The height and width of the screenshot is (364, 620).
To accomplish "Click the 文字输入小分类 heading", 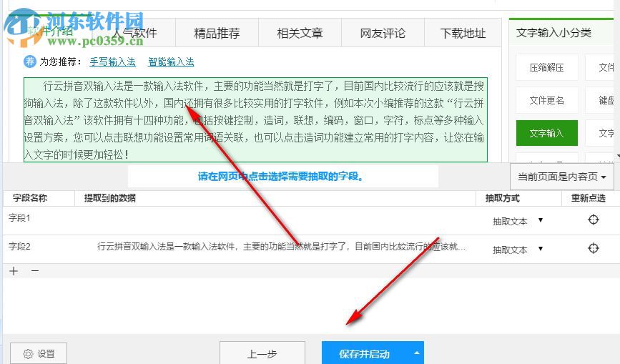I will 553,33.
